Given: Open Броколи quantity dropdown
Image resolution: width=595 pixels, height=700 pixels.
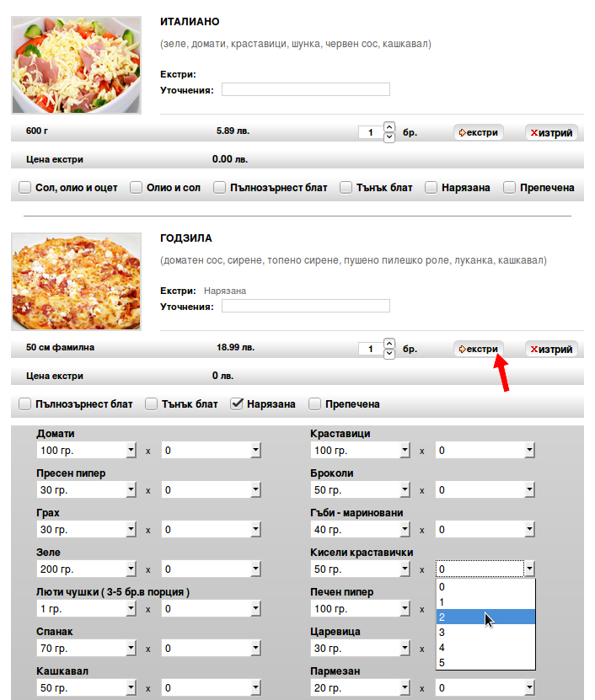Looking at the screenshot, I should [529, 490].
